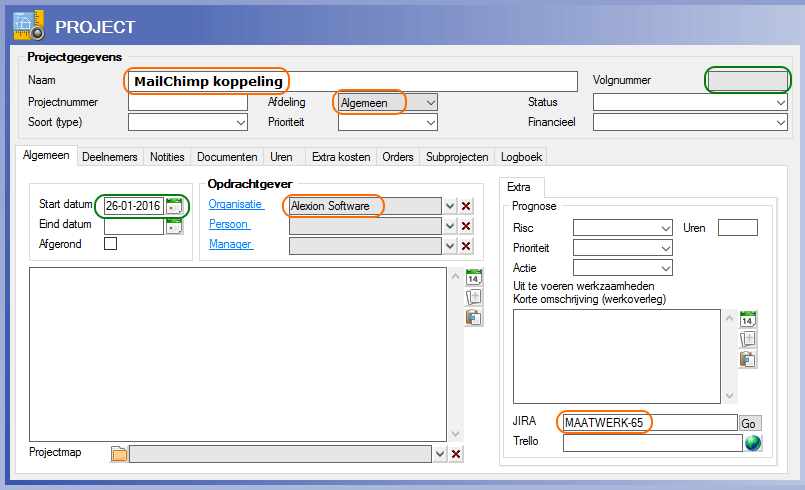Switch to the Documenten tab

(x=227, y=157)
